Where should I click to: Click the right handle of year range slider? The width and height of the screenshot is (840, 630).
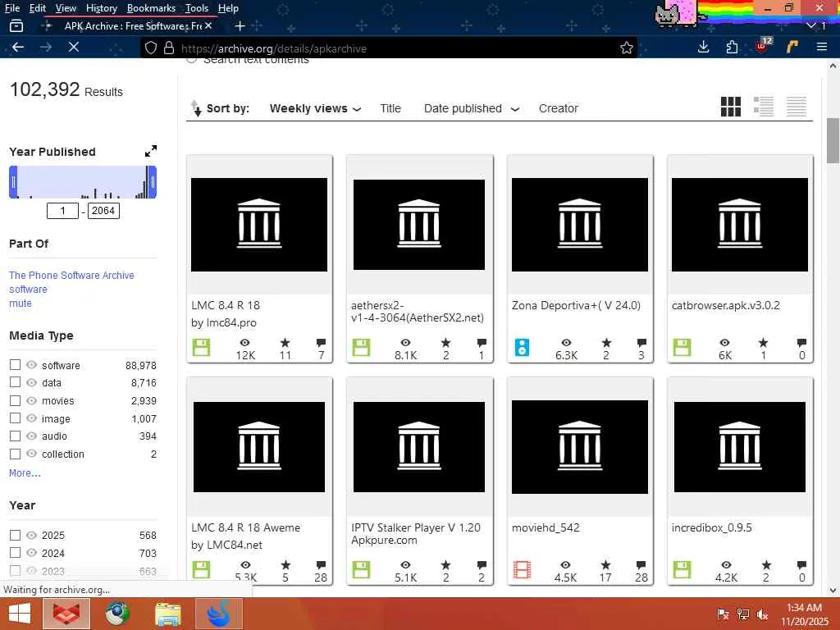click(153, 182)
